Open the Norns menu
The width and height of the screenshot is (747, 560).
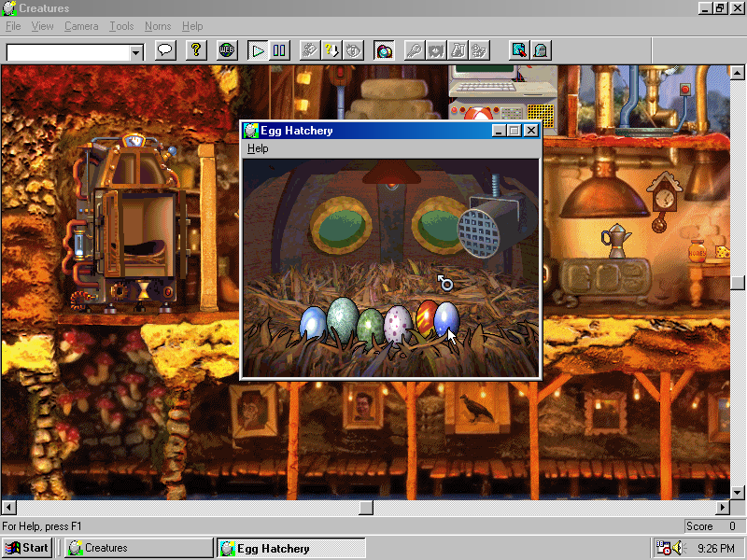[x=158, y=26]
